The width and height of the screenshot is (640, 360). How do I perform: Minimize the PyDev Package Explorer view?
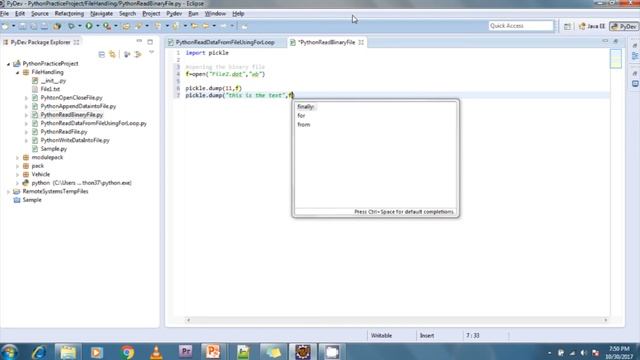click(139, 42)
